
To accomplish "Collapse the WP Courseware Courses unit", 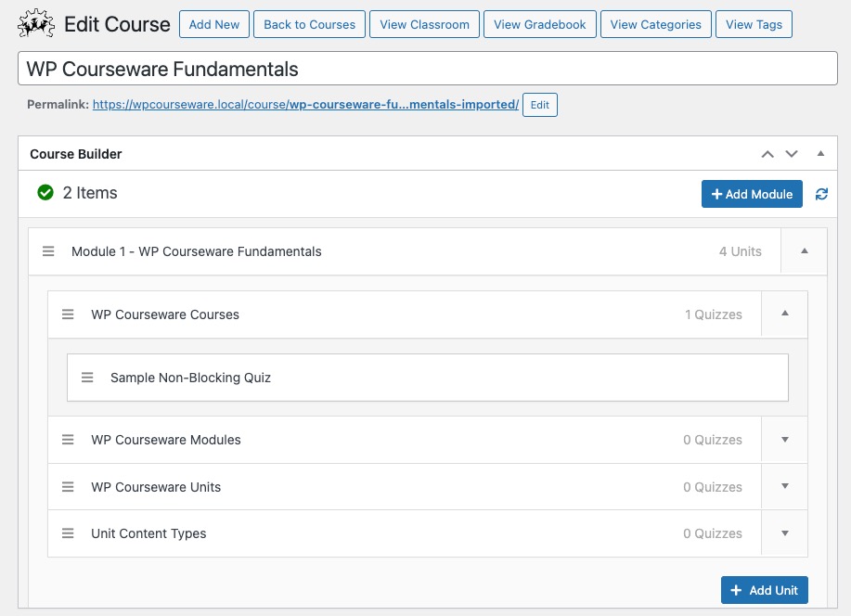I will 784,314.
